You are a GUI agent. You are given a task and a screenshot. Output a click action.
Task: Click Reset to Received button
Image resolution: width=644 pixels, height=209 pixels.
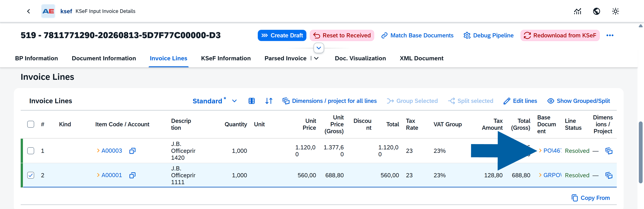coord(342,35)
